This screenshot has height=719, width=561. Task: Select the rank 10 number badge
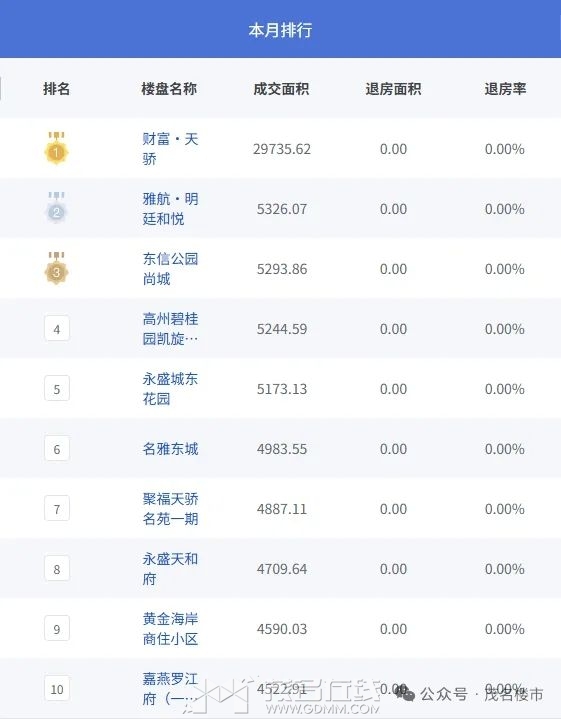(x=57, y=689)
